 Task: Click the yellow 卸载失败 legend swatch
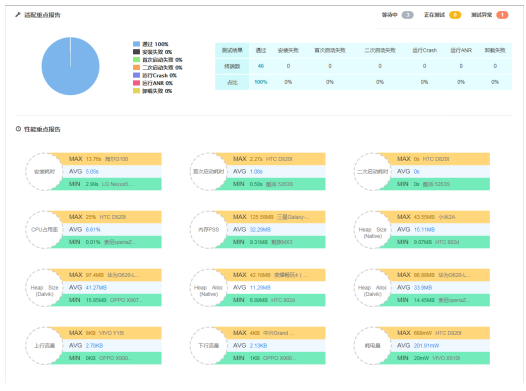[136, 91]
